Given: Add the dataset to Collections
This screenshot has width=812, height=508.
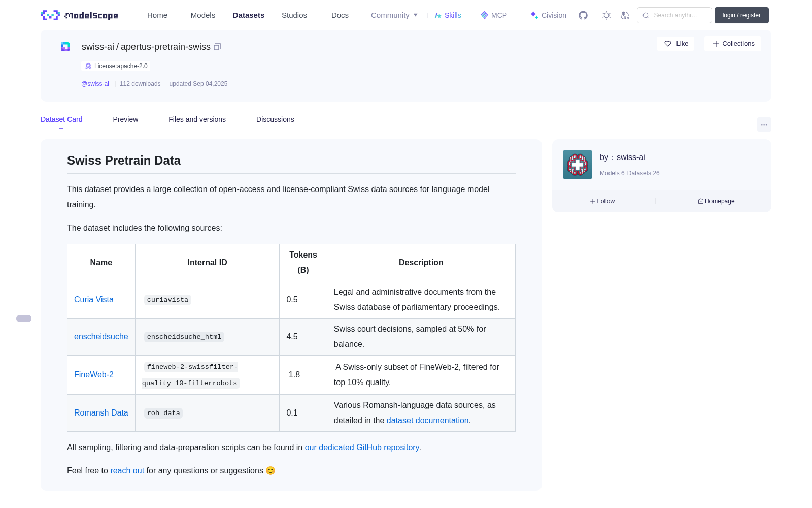Looking at the screenshot, I should (733, 44).
